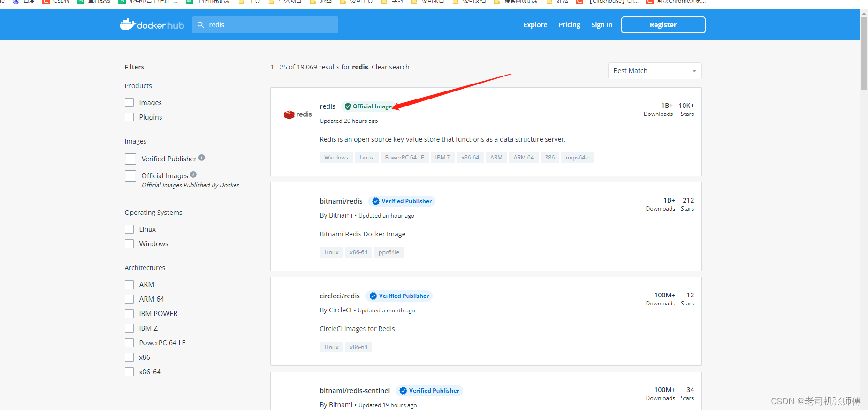Click the Register button
The image size is (868, 410).
[663, 25]
